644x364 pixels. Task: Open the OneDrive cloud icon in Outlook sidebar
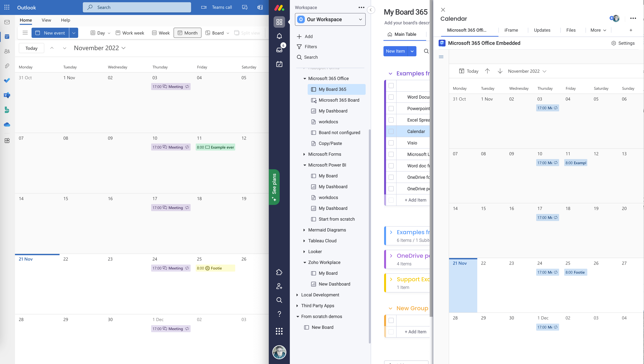click(7, 125)
